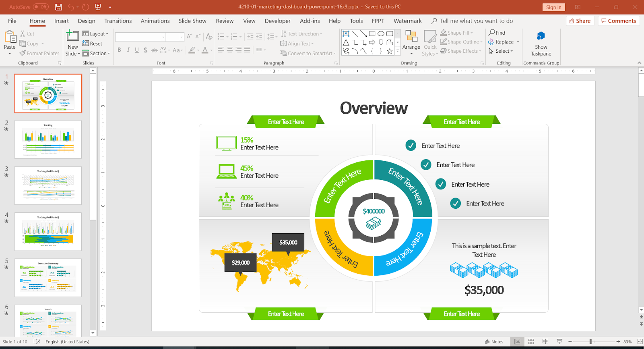Adjust the zoom slider handle
Viewport: 644px width, 349px height.
point(590,342)
